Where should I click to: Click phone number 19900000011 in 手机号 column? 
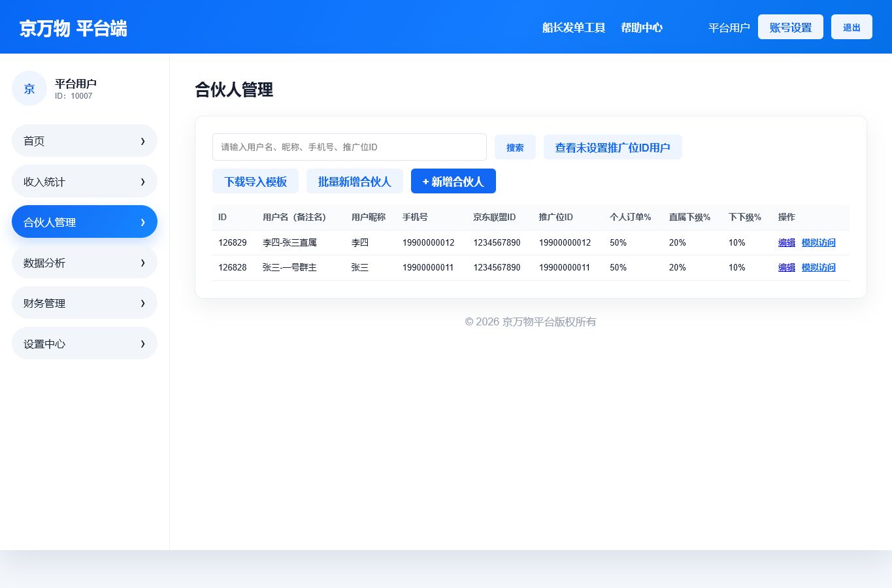coord(428,267)
